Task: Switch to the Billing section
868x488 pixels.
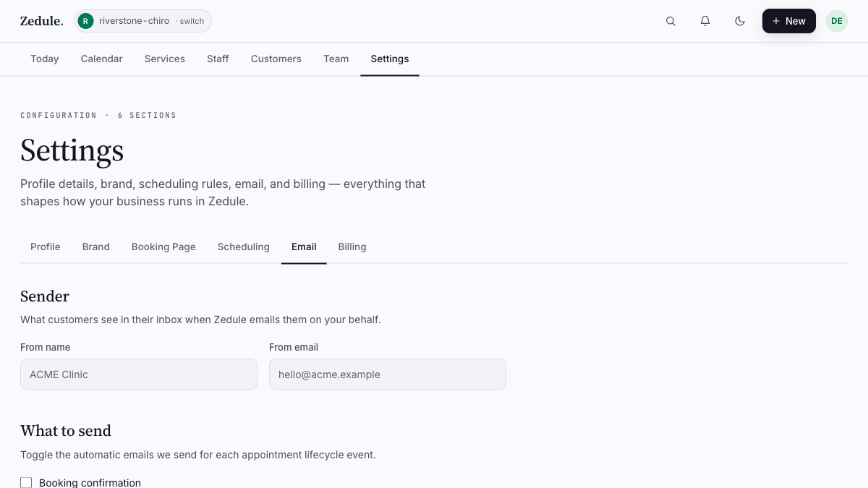Action: pos(352,247)
